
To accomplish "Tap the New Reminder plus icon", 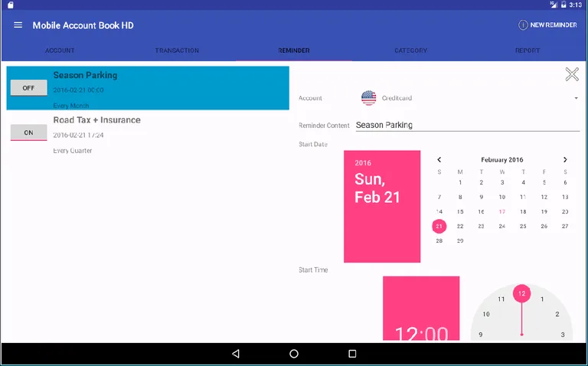I will tap(523, 25).
